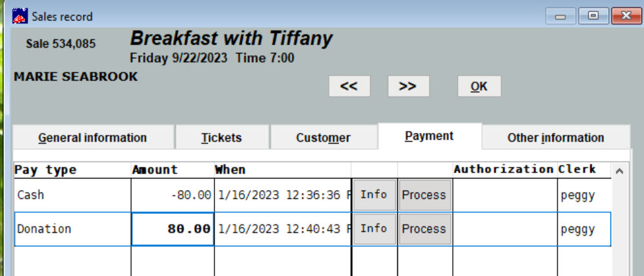644x276 pixels.
Task: Go to previous sale with << button
Action: pyautogui.click(x=349, y=86)
